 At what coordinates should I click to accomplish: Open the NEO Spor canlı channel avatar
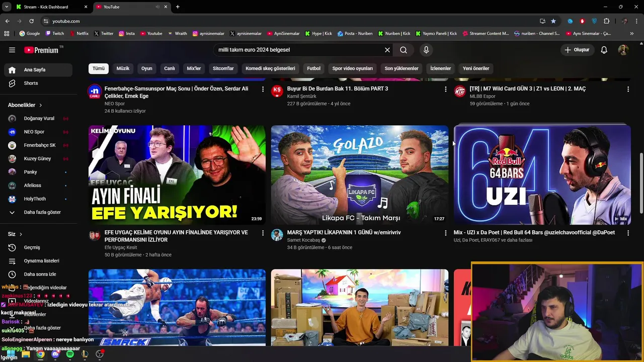point(94,92)
